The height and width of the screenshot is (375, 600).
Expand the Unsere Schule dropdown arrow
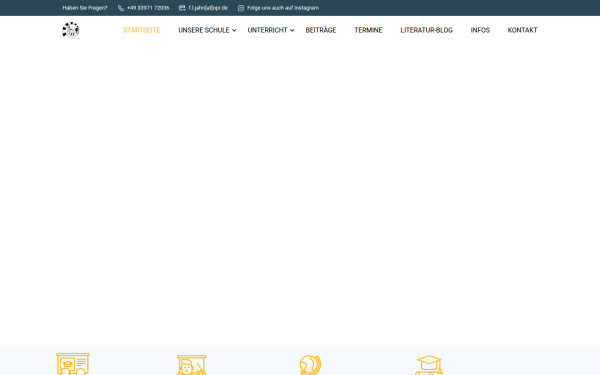click(x=234, y=30)
